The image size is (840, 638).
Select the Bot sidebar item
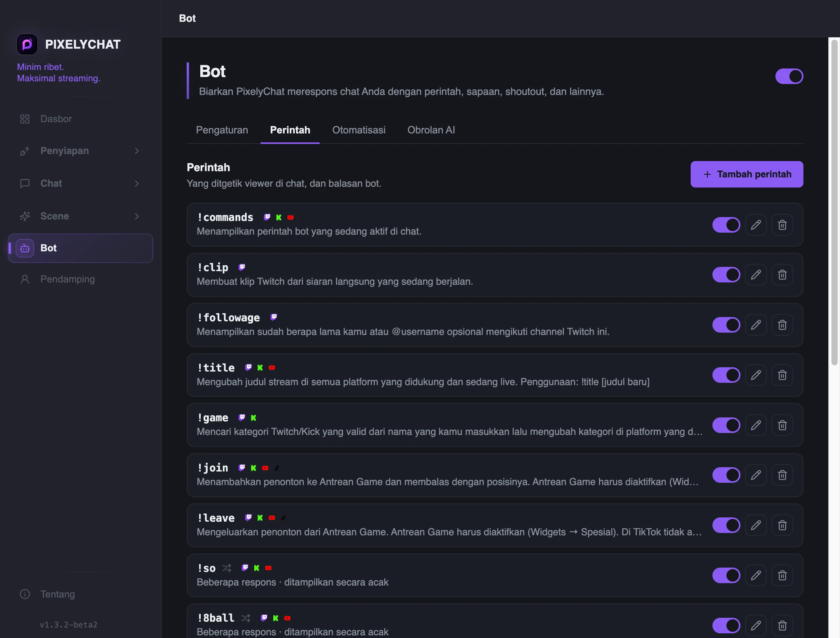pyautogui.click(x=80, y=248)
